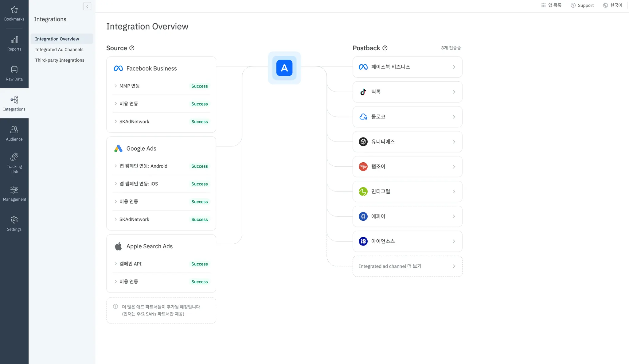
Task: Open Support link in top bar
Action: [582, 5]
